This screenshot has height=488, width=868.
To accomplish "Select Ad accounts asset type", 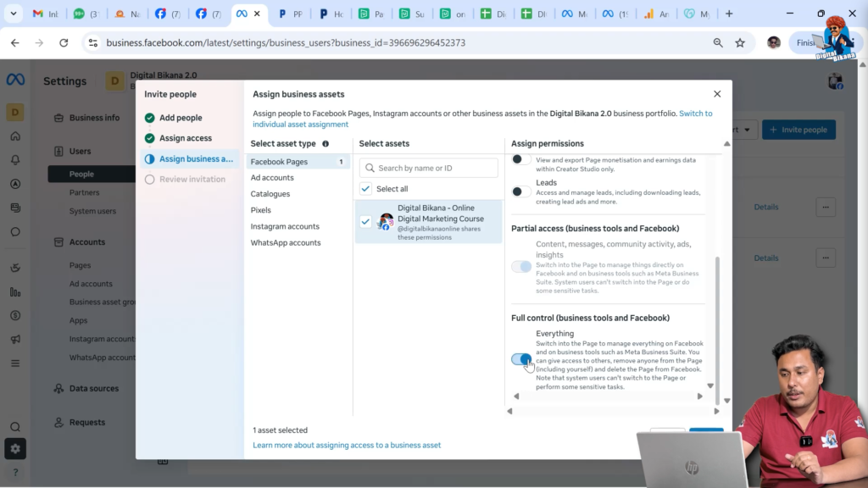I will (272, 178).
